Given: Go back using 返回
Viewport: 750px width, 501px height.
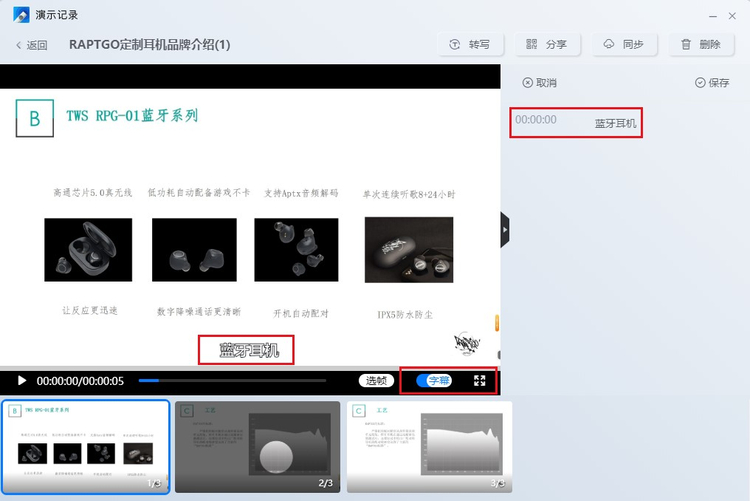Looking at the screenshot, I should click(32, 45).
